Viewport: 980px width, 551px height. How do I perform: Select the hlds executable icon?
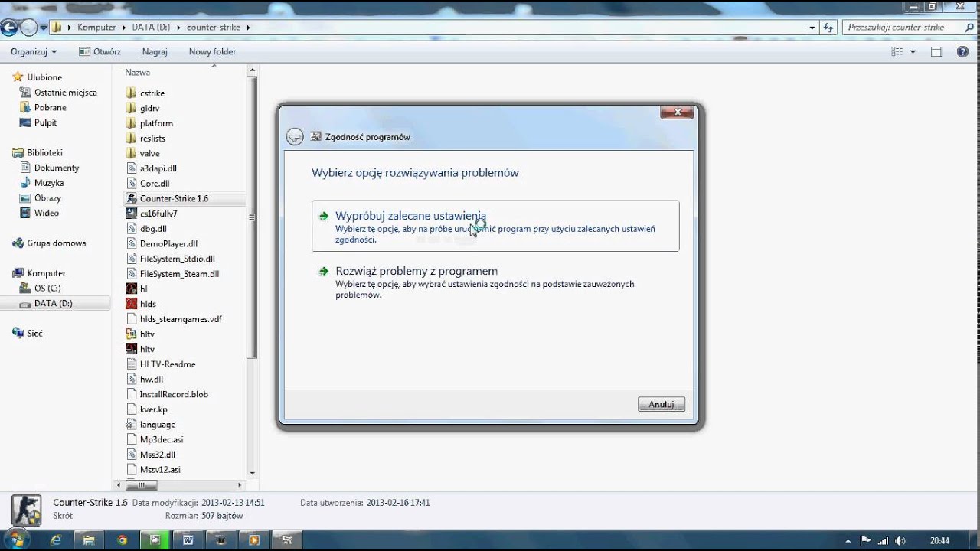point(131,304)
